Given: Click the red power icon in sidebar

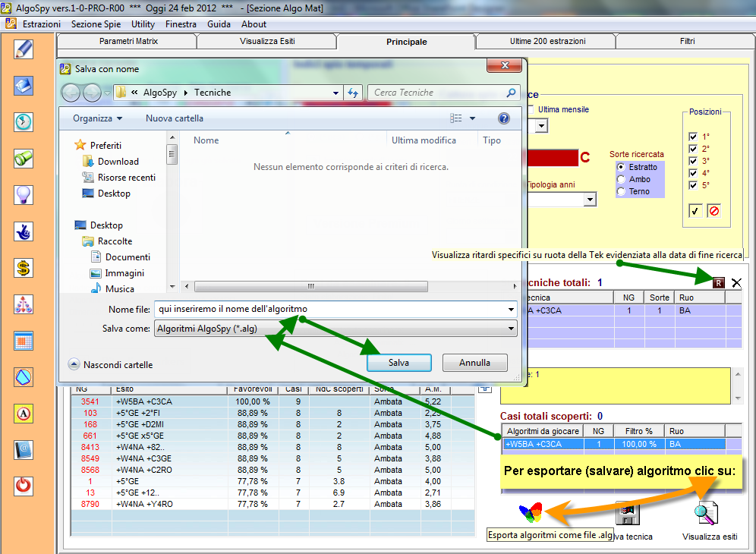Looking at the screenshot, I should coord(23,486).
